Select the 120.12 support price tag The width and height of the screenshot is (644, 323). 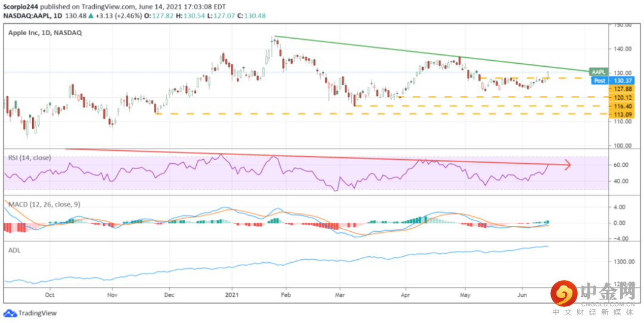point(621,97)
